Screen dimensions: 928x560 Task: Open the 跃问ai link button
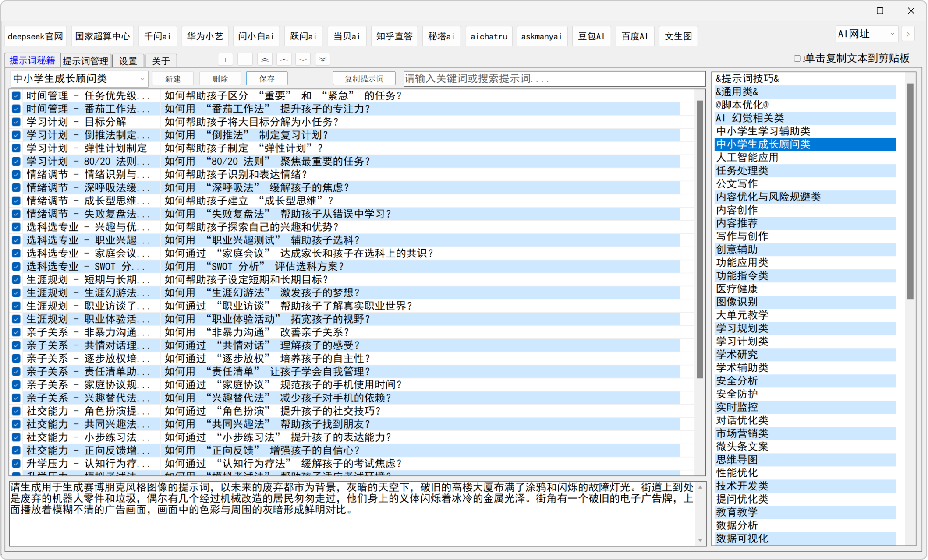pos(304,36)
